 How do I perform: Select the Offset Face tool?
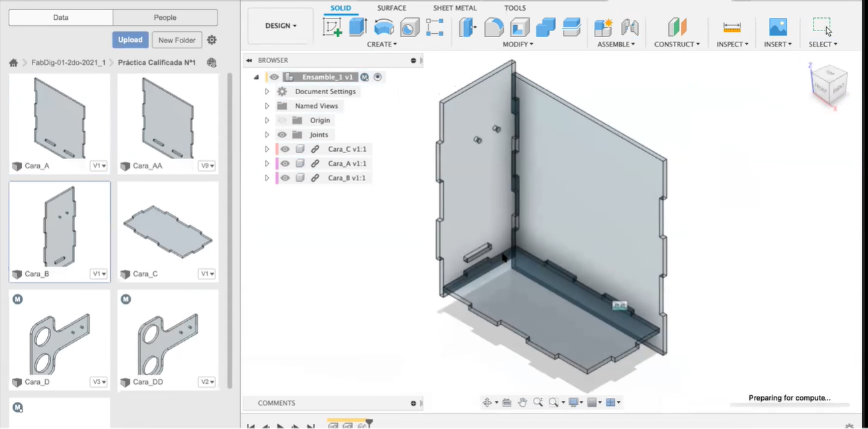(x=571, y=27)
